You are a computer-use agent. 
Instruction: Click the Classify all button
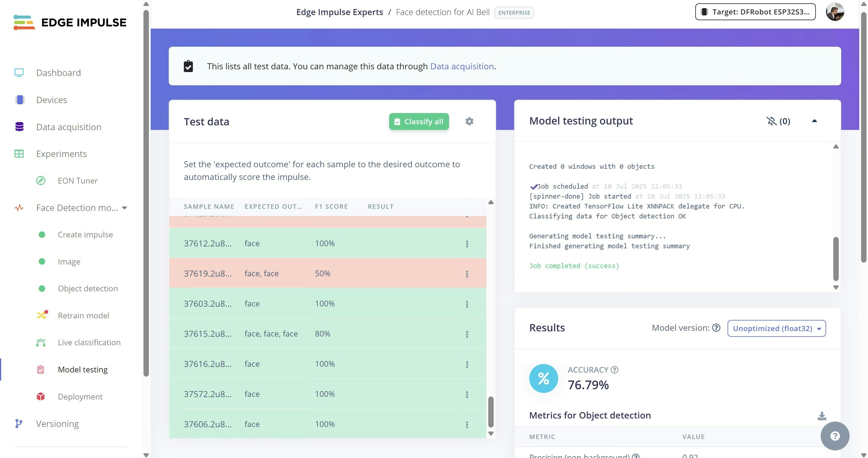click(419, 122)
